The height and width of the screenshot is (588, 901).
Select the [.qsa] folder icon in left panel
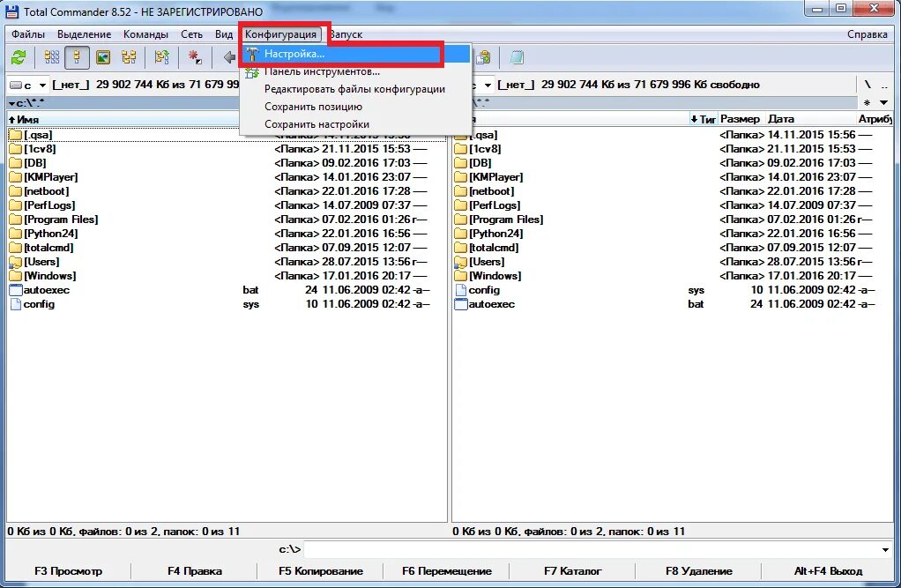16,135
